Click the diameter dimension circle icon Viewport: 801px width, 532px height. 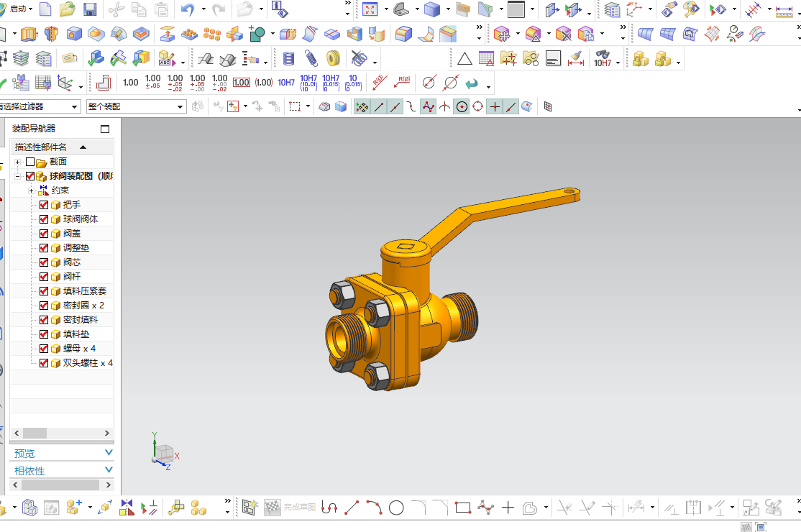click(x=429, y=82)
